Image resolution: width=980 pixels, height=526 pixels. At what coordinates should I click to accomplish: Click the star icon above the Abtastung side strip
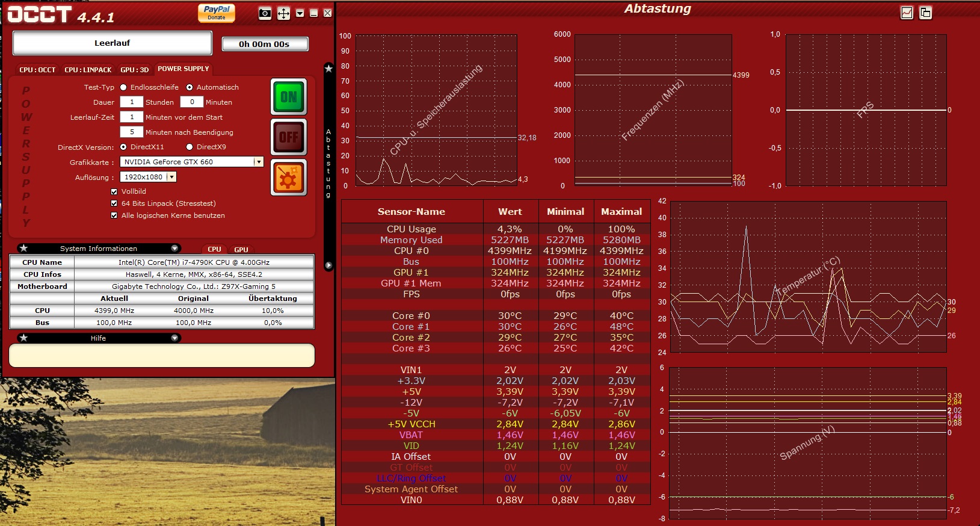328,69
